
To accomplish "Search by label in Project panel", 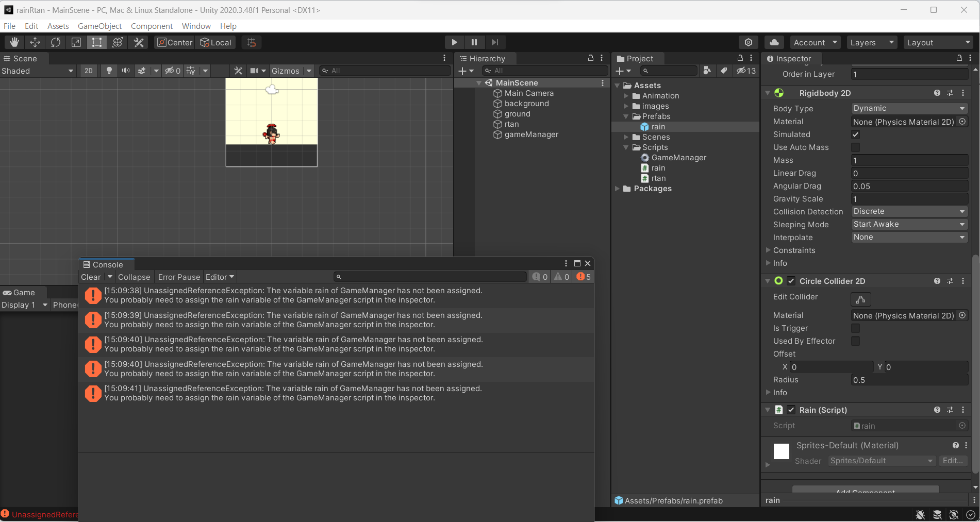I will click(x=724, y=71).
